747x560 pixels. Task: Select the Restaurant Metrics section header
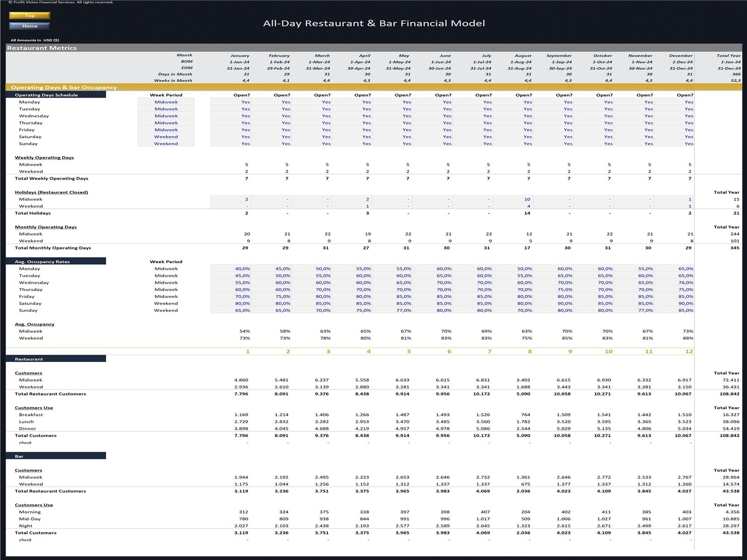point(42,48)
